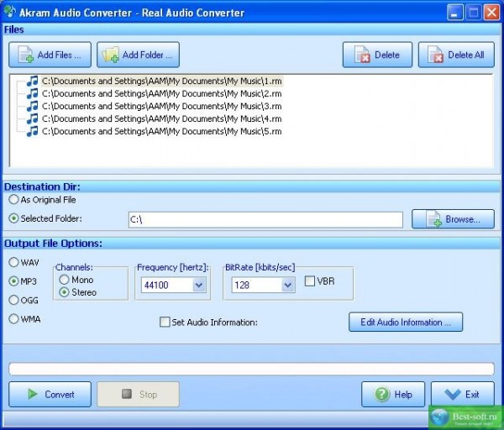The height and width of the screenshot is (430, 504).
Task: Open Edit Audio Information dialog
Action: tap(406, 322)
